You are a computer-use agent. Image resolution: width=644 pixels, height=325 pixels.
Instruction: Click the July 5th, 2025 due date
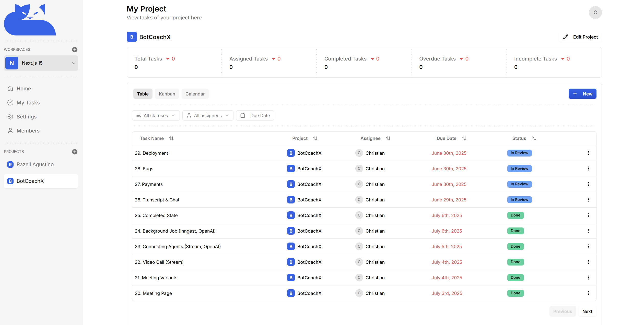[447, 247]
